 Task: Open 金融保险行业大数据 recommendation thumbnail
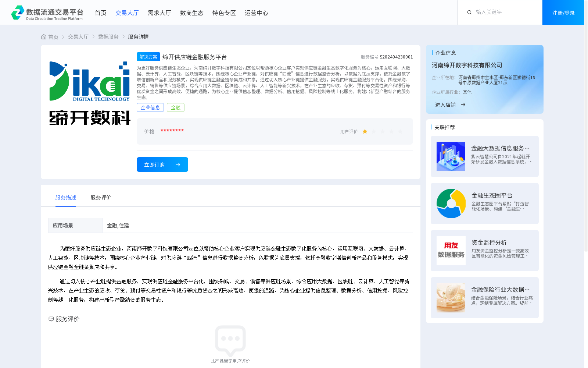pyautogui.click(x=451, y=298)
